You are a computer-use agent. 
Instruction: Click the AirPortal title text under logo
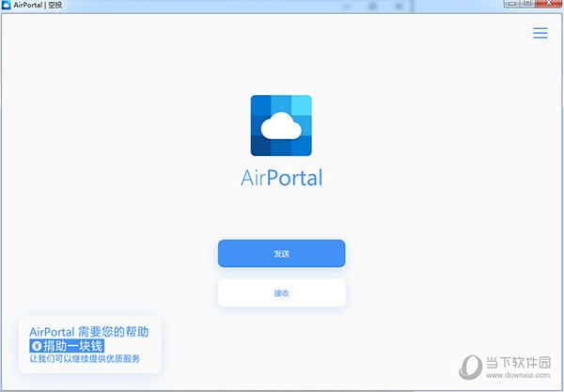(281, 178)
